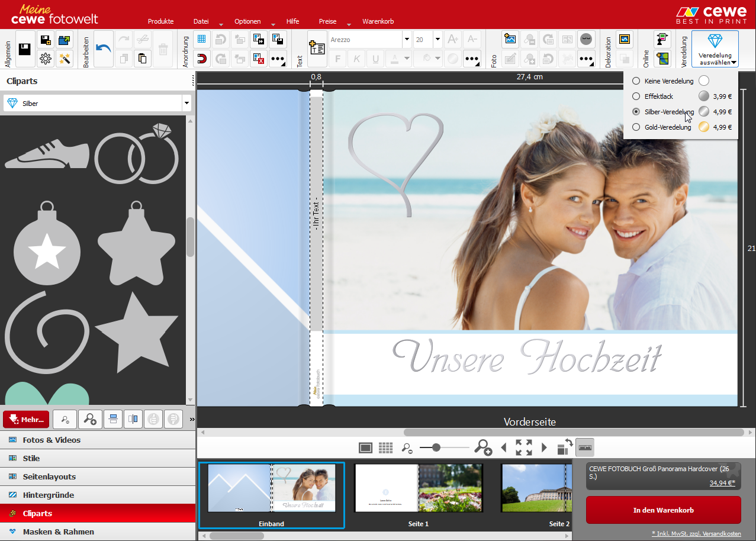756x541 pixels.
Task: Select Gold-Veredelung radio button
Action: (636, 127)
